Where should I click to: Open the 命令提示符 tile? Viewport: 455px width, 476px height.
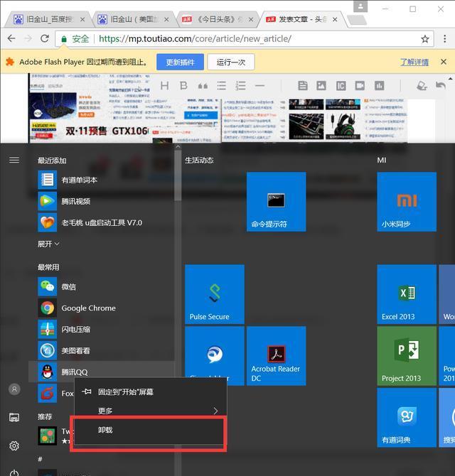(x=276, y=202)
